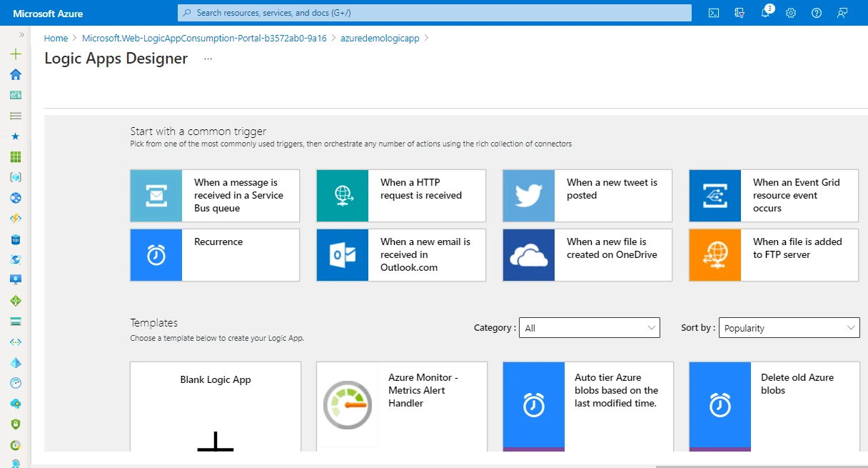
Task: Open Azure Cloud Shell from the top bar
Action: pyautogui.click(x=713, y=13)
